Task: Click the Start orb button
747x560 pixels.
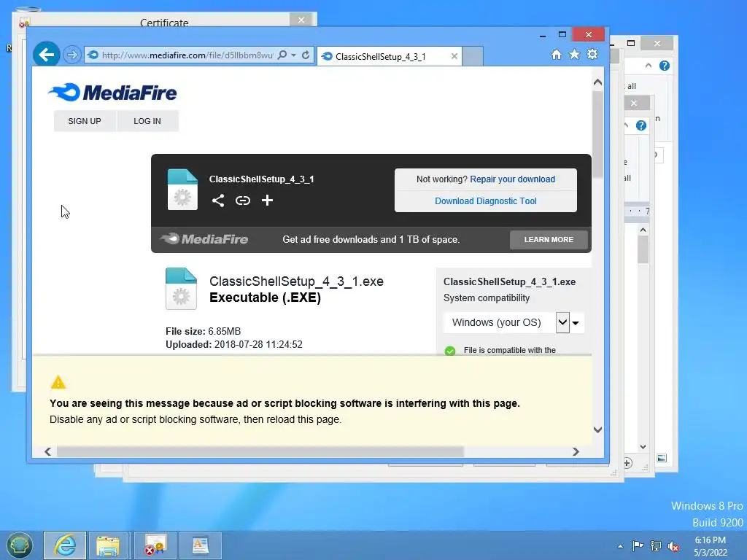Action: pyautogui.click(x=19, y=545)
